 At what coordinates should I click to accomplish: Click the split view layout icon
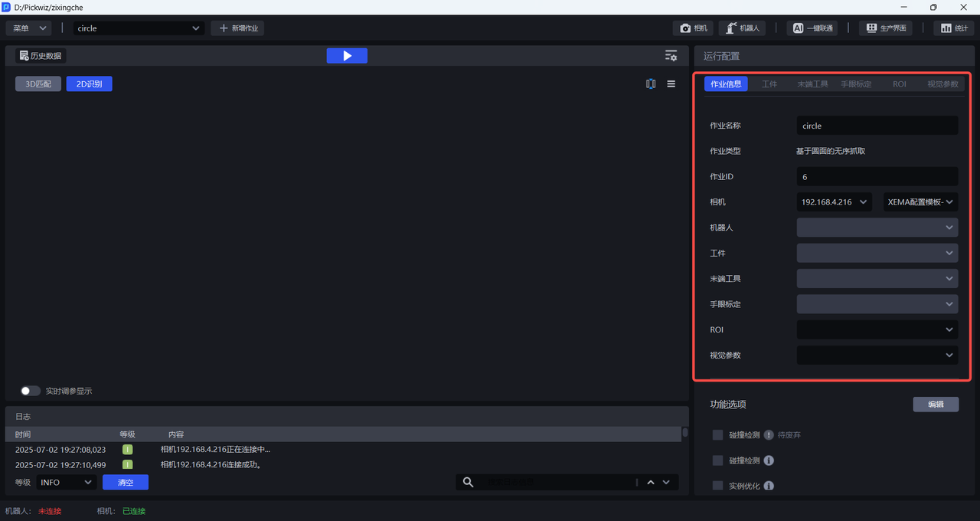[x=651, y=84]
